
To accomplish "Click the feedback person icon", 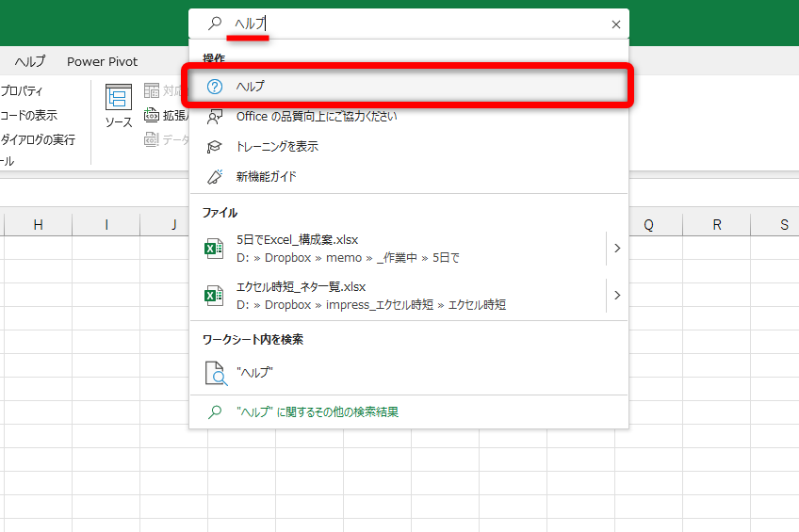I will [215, 117].
